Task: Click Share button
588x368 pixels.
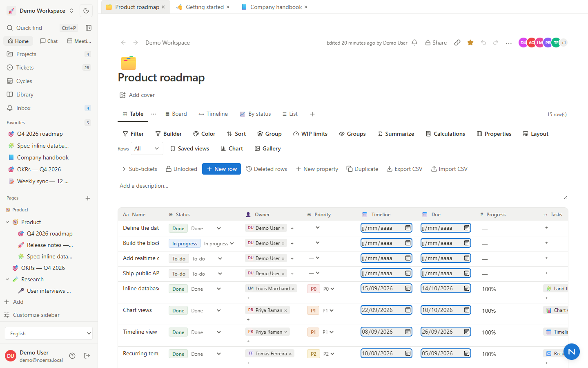Action: point(436,43)
